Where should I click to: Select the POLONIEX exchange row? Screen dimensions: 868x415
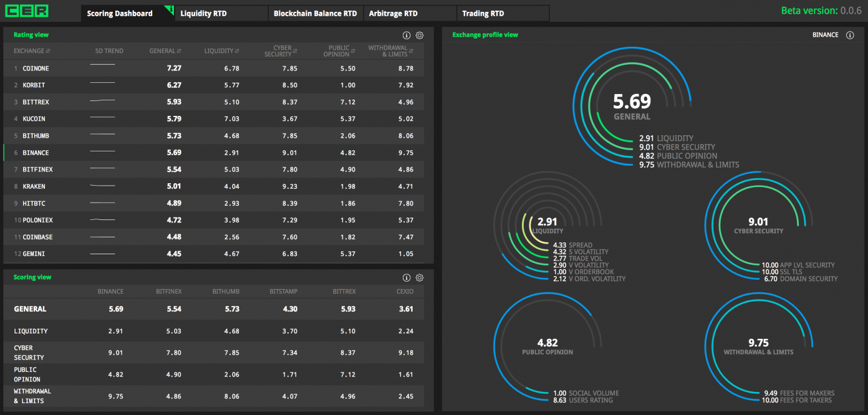214,221
